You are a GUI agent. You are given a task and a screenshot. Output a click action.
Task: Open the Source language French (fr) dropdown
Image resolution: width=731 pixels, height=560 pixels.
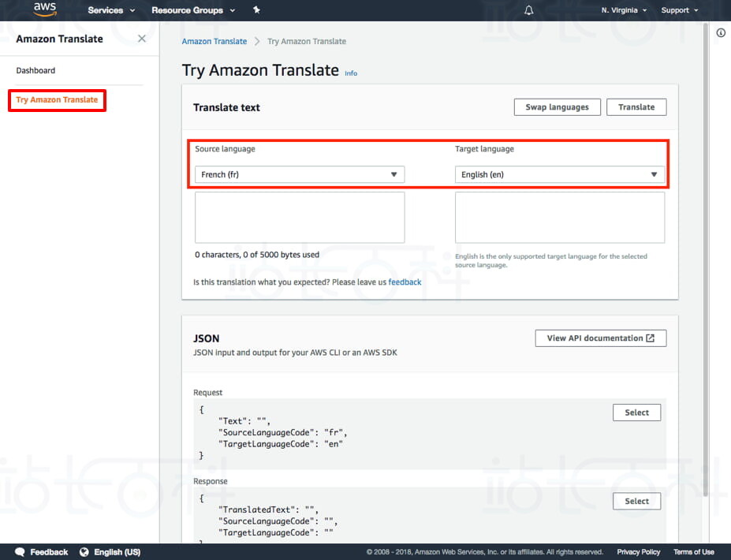tap(300, 174)
